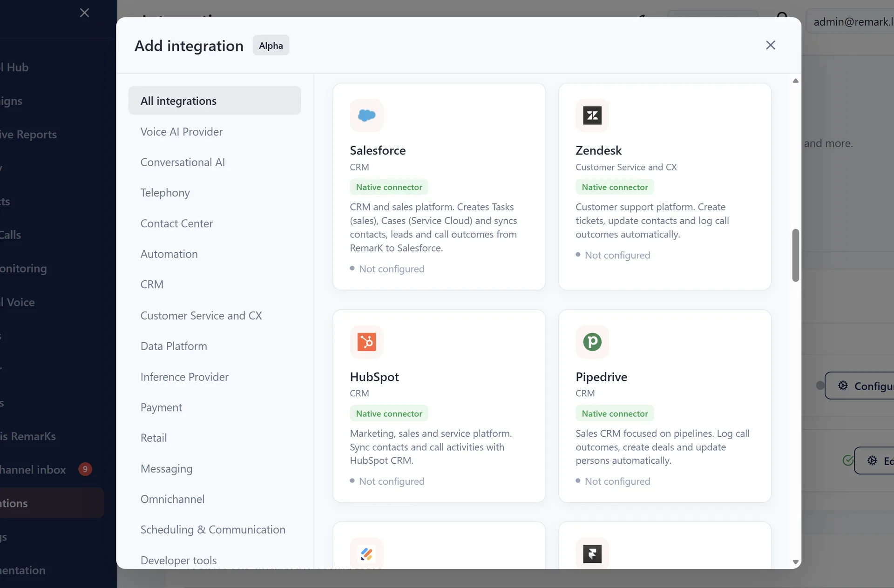The image size is (894, 588).
Task: Close the Add integration dialog
Action: 771,45
